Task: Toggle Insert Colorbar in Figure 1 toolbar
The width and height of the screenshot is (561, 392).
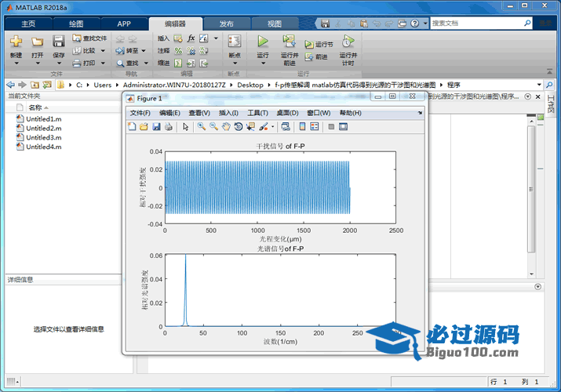Action: coord(302,126)
